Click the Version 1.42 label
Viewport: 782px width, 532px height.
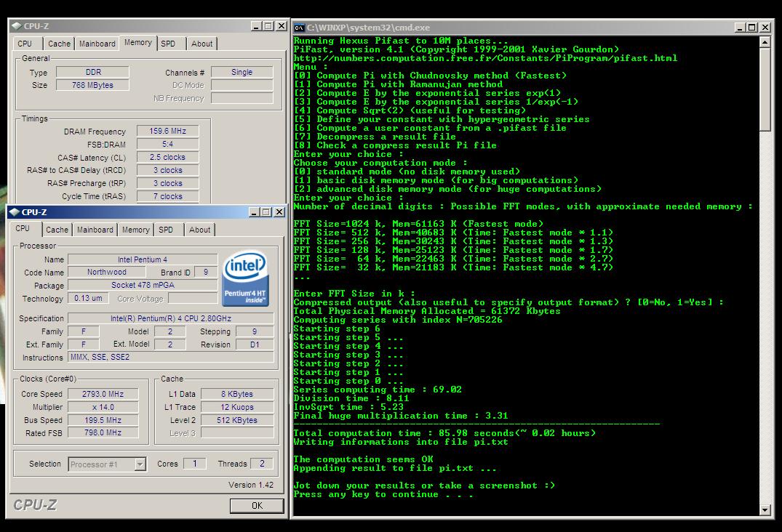(251, 485)
